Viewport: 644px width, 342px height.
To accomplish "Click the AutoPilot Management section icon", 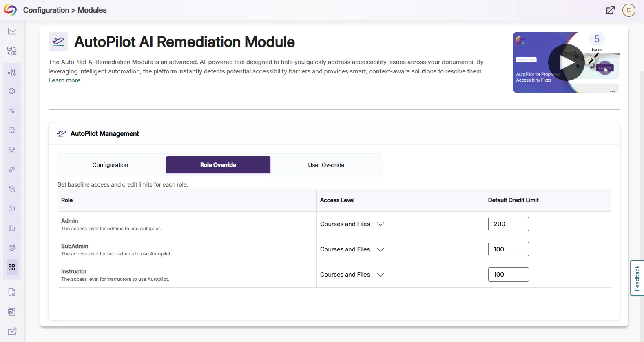I will point(62,134).
